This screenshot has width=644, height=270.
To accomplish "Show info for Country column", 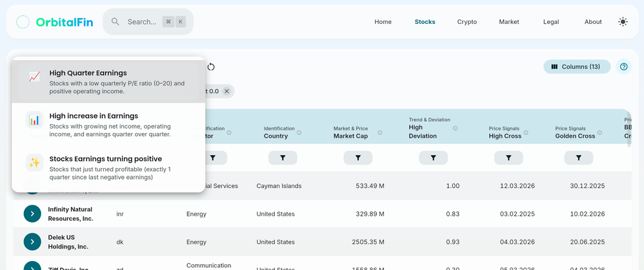I will pyautogui.click(x=299, y=133).
